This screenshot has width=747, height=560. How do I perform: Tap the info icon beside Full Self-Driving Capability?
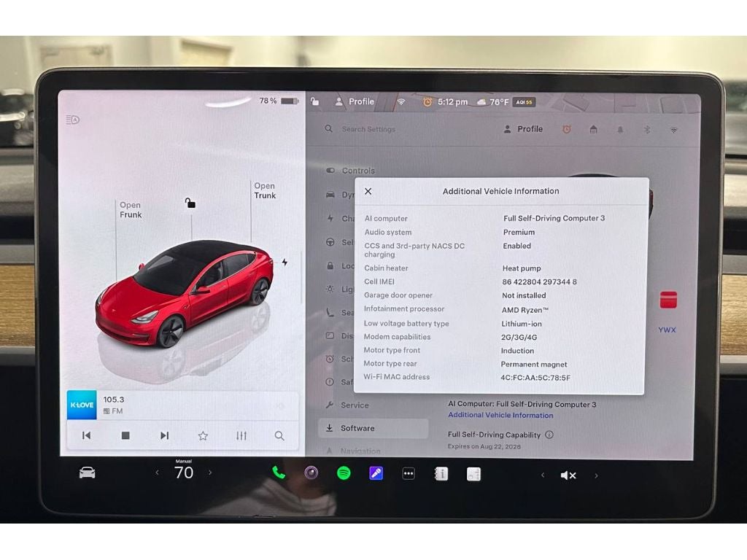click(549, 435)
